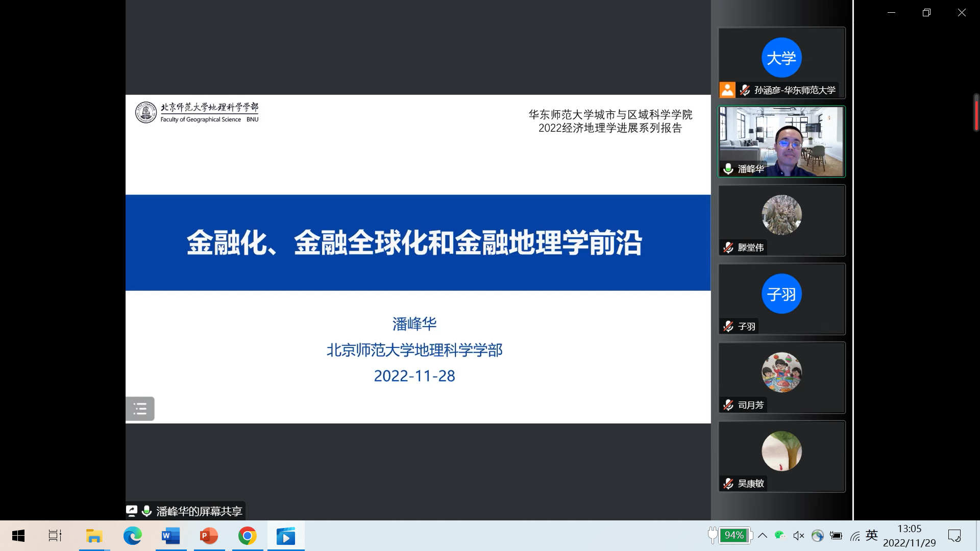Toggle the muted speaker volume icon

[799, 535]
